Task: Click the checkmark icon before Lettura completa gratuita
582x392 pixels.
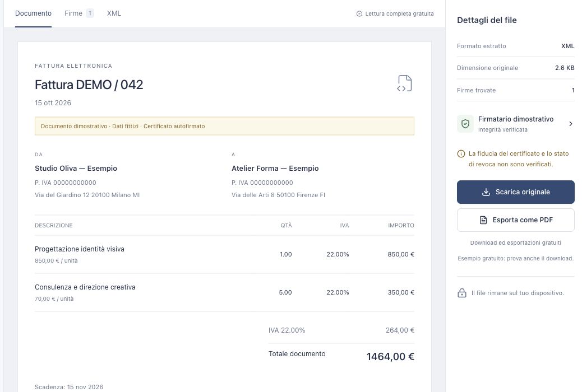Action: pyautogui.click(x=359, y=14)
